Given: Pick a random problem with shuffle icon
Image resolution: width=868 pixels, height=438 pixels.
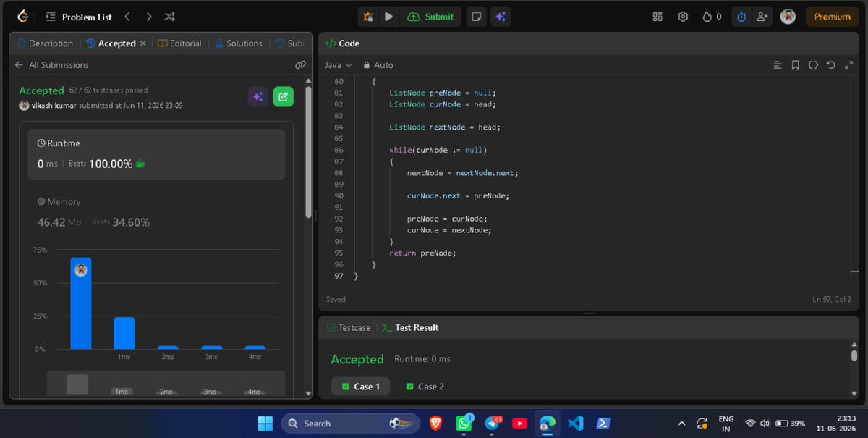Looking at the screenshot, I should coord(169,16).
